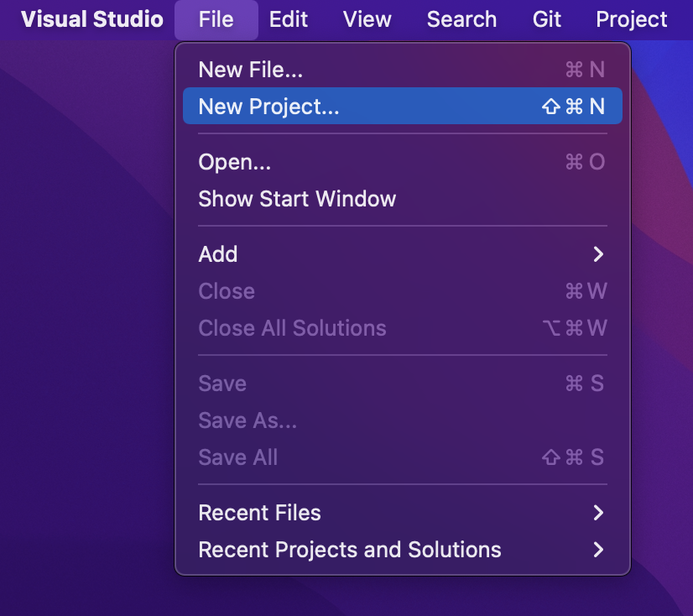Open the Git menu
The width and height of the screenshot is (693, 616).
[x=546, y=18]
